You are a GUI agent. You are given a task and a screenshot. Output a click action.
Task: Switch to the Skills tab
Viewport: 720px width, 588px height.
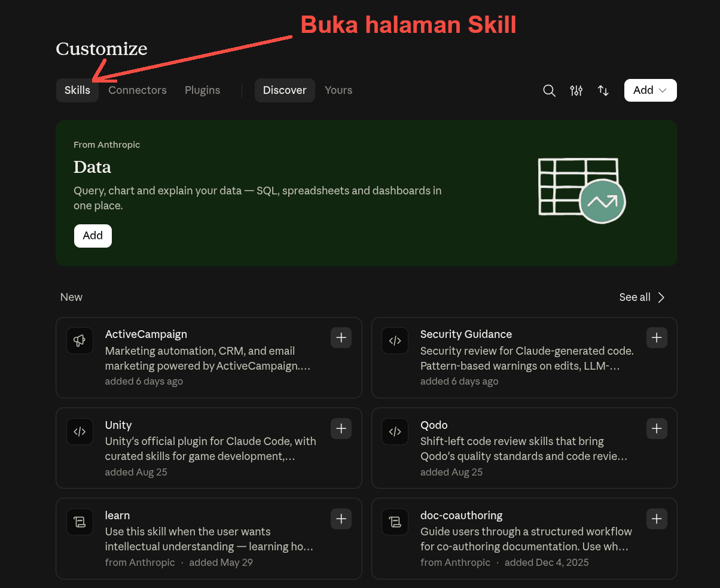(x=77, y=90)
